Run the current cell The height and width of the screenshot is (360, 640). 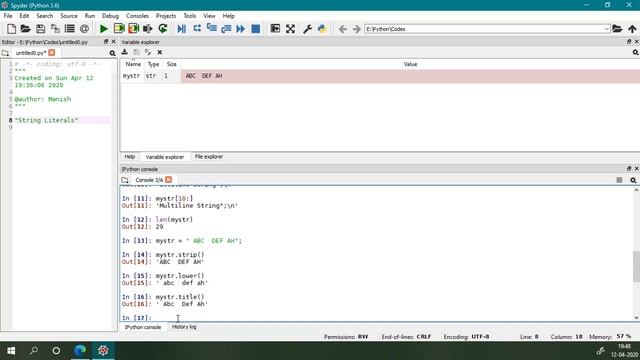point(119,29)
